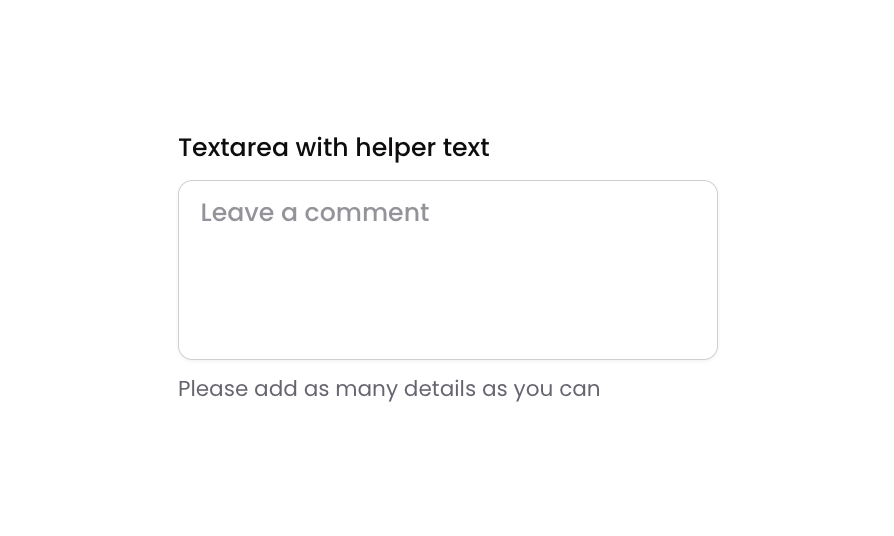The height and width of the screenshot is (536, 894).
Task: Click the word 'Please' in the helper text
Action: [212, 389]
